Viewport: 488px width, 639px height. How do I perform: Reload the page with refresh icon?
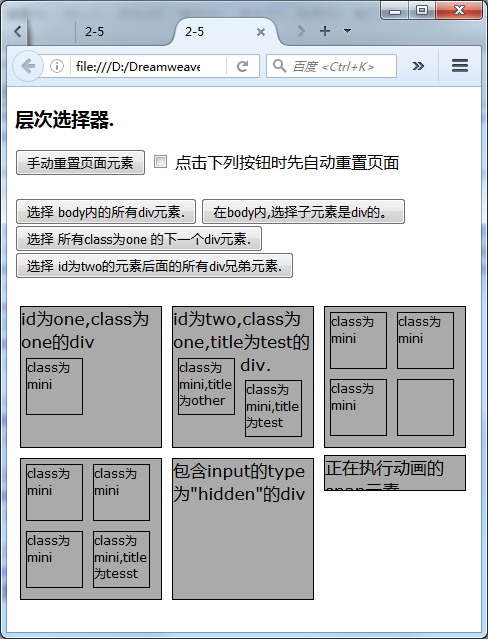coord(243,66)
